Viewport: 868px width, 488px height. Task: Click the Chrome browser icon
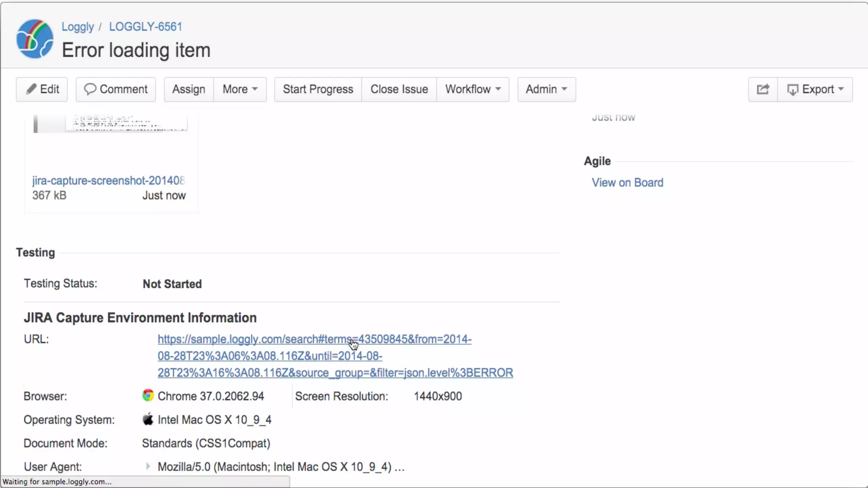[x=148, y=396]
